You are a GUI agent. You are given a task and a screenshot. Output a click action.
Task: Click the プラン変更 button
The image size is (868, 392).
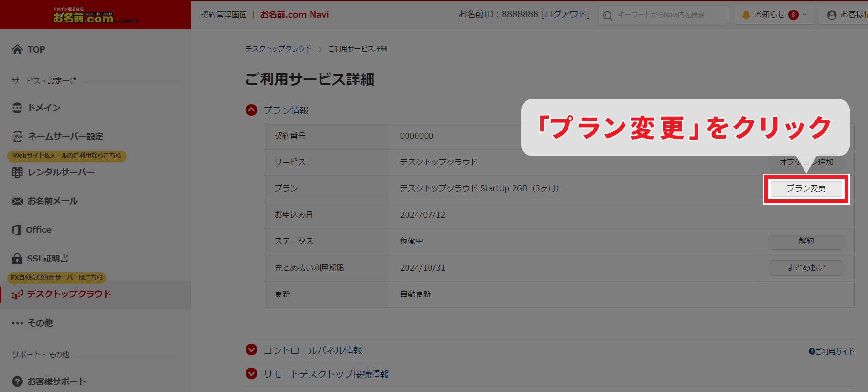pyautogui.click(x=806, y=188)
